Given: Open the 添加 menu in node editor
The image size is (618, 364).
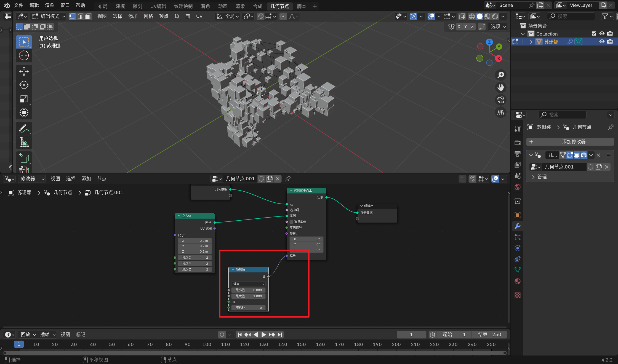Looking at the screenshot, I should pyautogui.click(x=86, y=179).
